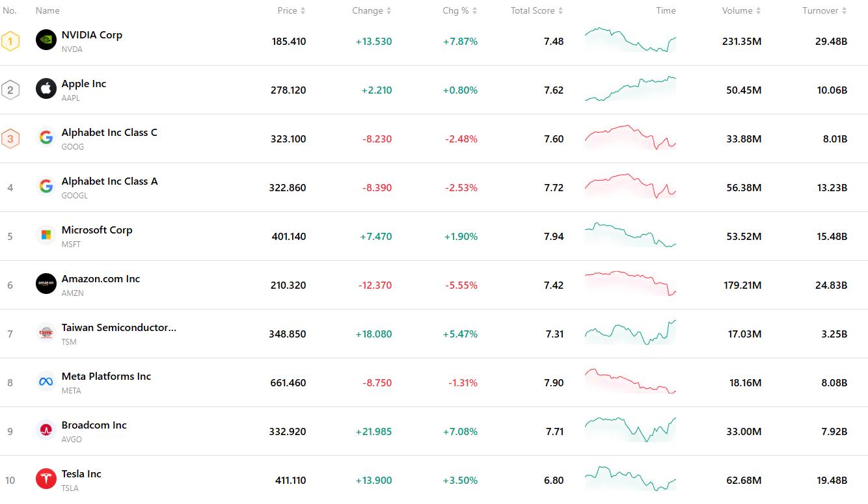Image resolution: width=868 pixels, height=504 pixels.
Task: Click the Name column header
Action: coord(47,10)
